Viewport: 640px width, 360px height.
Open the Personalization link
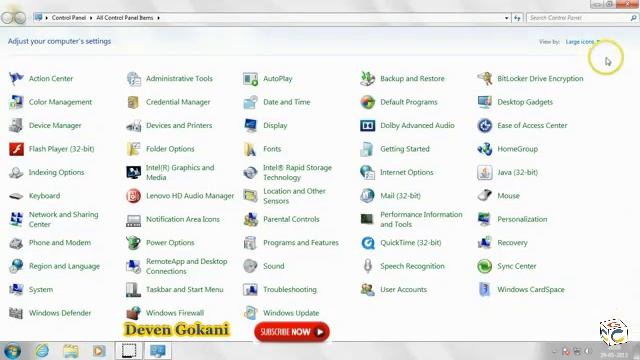pos(522,219)
